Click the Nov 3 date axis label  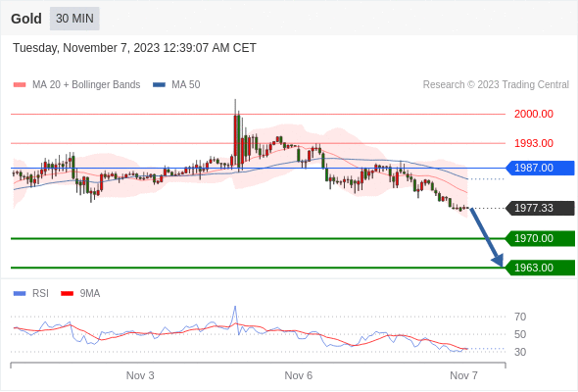(x=140, y=375)
